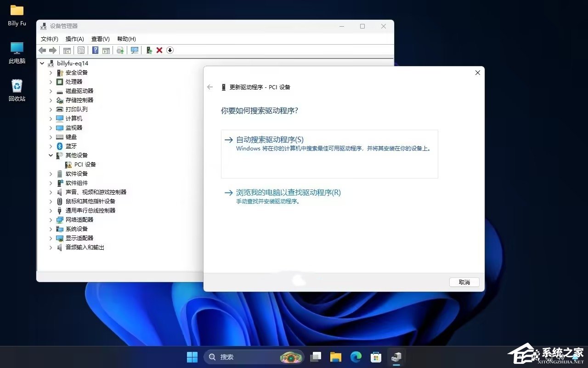Click the Bluetooth icon in the device tree
This screenshot has height=368, width=588.
click(60, 146)
